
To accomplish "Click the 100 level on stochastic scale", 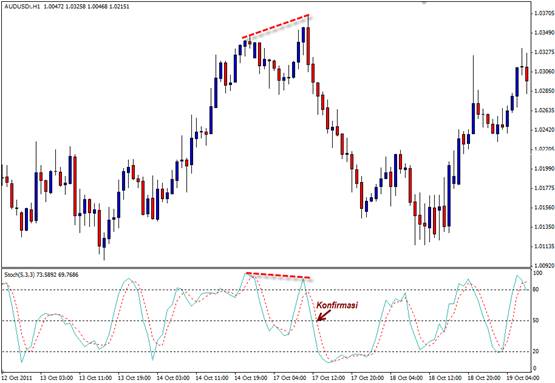I will pyautogui.click(x=537, y=273).
